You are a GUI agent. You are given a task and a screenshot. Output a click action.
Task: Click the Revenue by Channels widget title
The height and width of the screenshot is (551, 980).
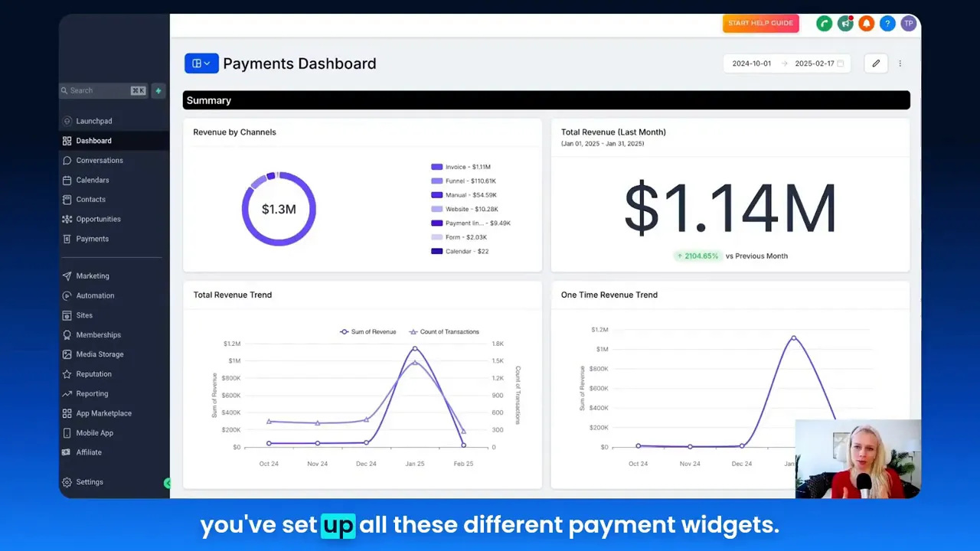(234, 132)
